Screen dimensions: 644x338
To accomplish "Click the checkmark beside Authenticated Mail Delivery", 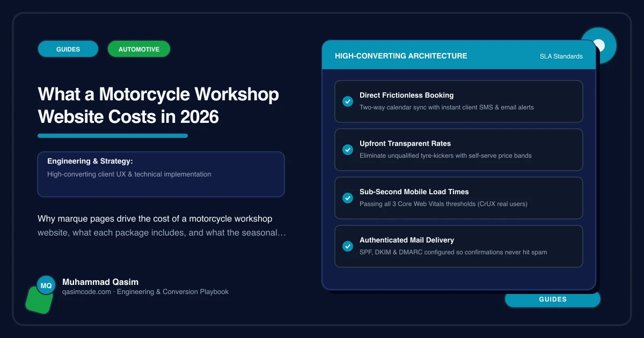I will tap(347, 246).
